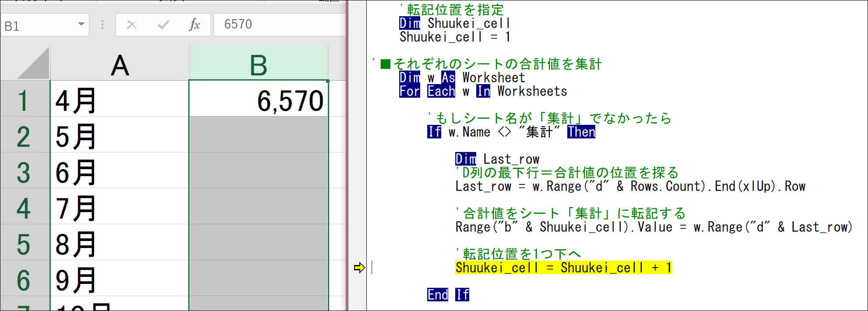Click the empty cell B2
868x311 pixels.
[259, 134]
